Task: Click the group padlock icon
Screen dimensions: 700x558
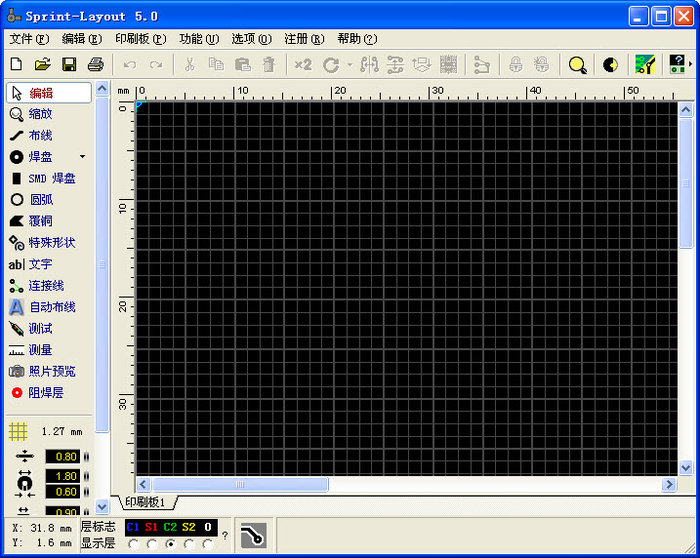Action: (516, 65)
